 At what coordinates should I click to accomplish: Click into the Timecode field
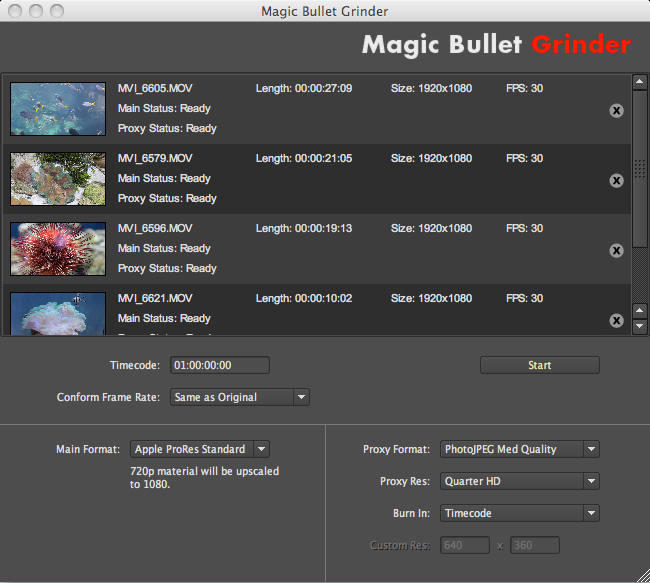point(220,365)
